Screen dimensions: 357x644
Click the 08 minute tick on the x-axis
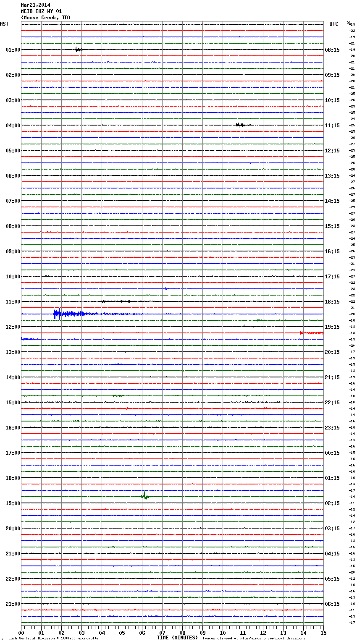[x=182, y=633]
